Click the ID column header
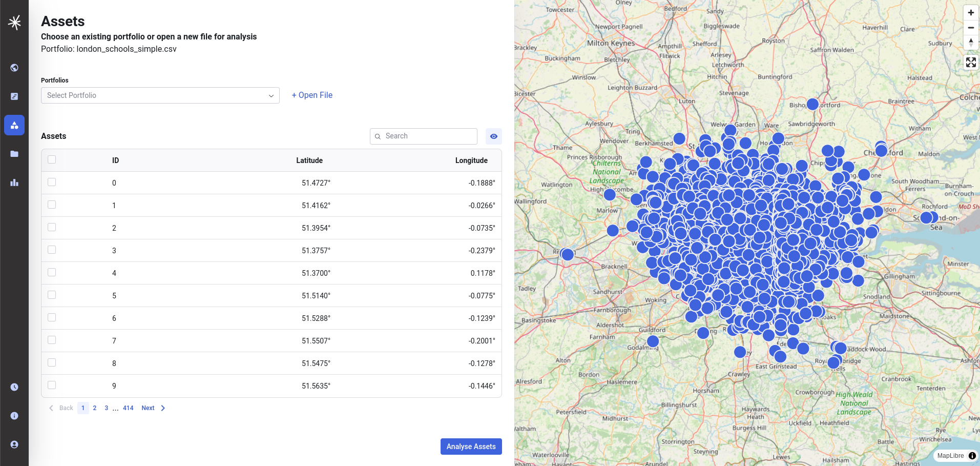This screenshot has width=980, height=466. (x=116, y=160)
